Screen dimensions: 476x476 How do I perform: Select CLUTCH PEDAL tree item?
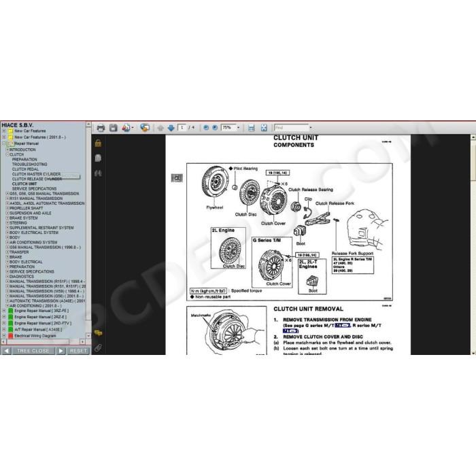click(26, 169)
